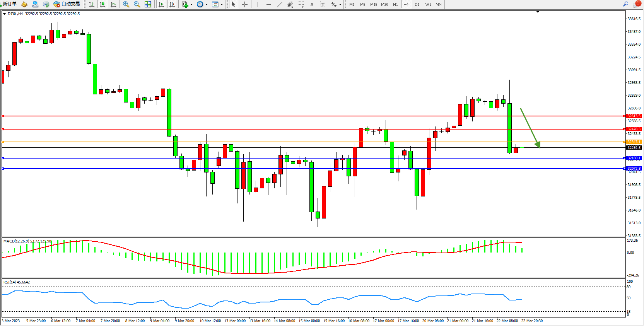The width and height of the screenshot is (644, 326).
Task: Open the chart templates dropdown arrow
Action: point(222,5)
